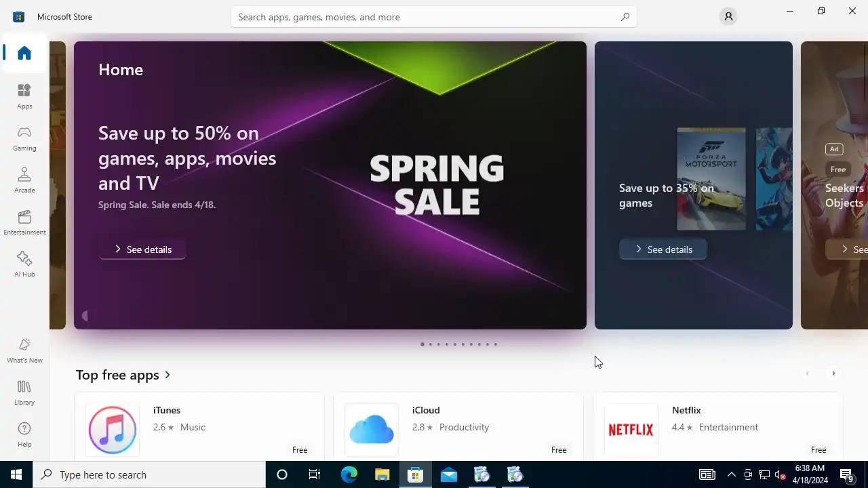
Task: Go to the Gaming section
Action: coord(24,138)
